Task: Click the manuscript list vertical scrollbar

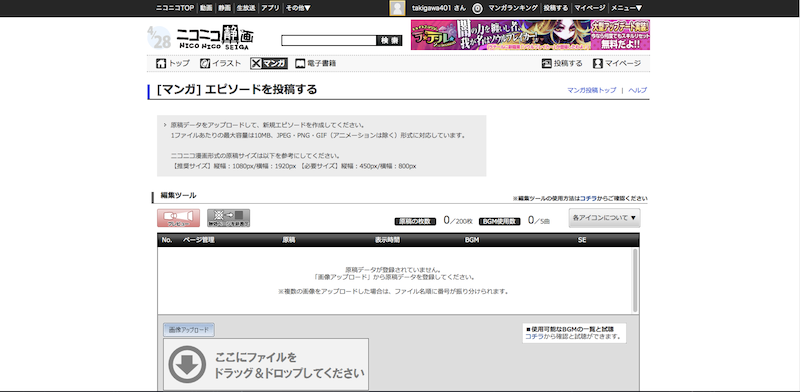Action: coord(635,280)
